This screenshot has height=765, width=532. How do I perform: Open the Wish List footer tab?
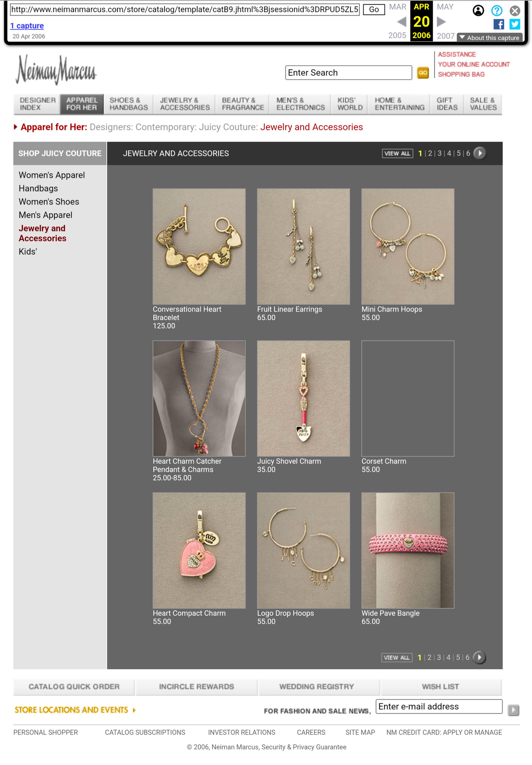pos(440,687)
